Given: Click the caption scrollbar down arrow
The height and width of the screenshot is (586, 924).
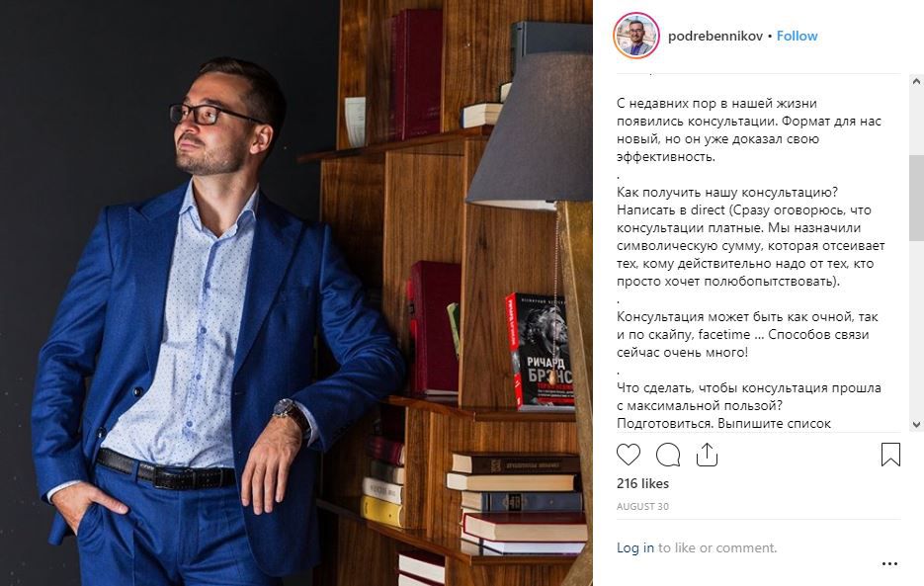Looking at the screenshot, I should pos(916,425).
